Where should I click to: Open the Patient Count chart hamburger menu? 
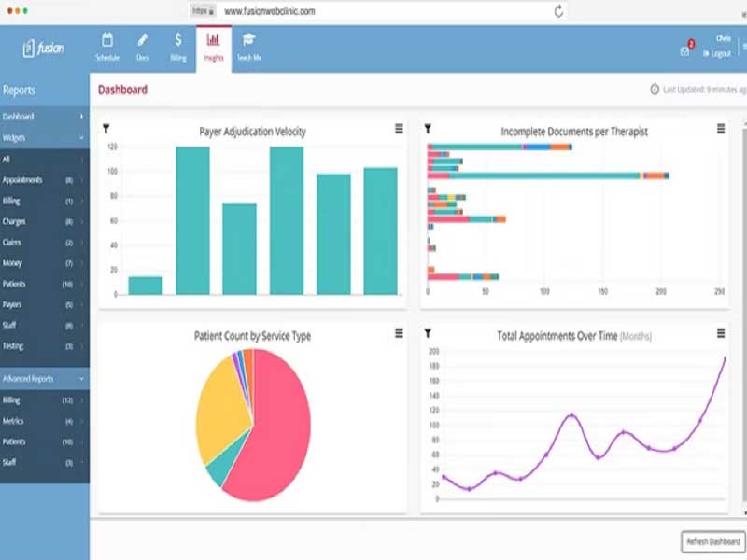pyautogui.click(x=400, y=333)
